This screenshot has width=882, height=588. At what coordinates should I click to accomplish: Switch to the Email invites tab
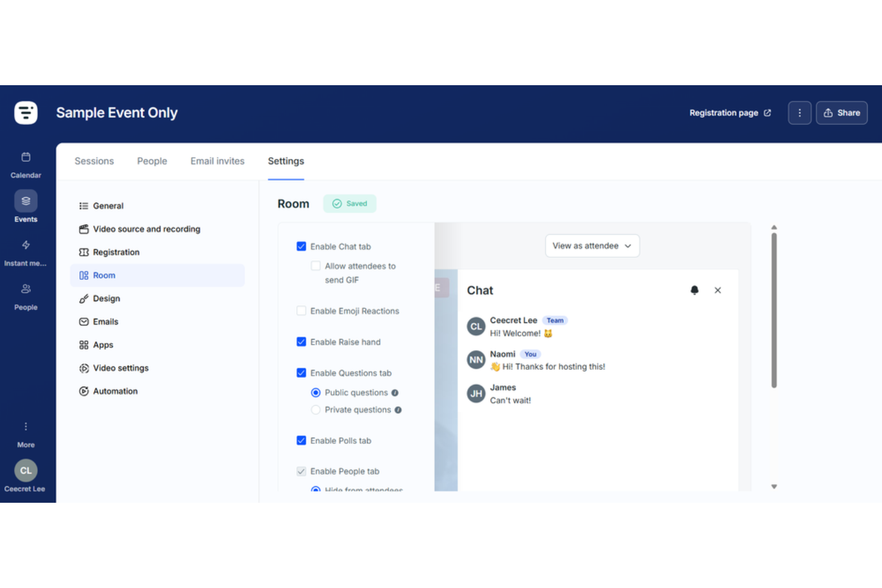(x=218, y=161)
